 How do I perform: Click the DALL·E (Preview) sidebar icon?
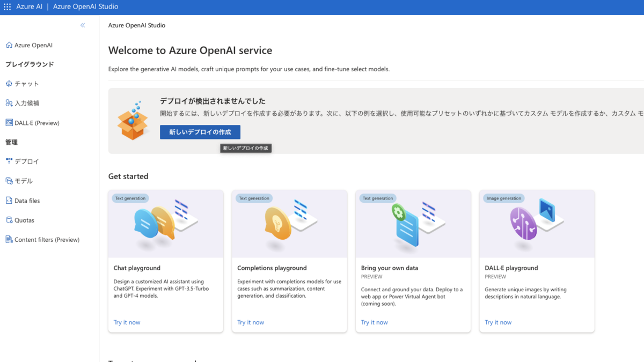pyautogui.click(x=9, y=123)
